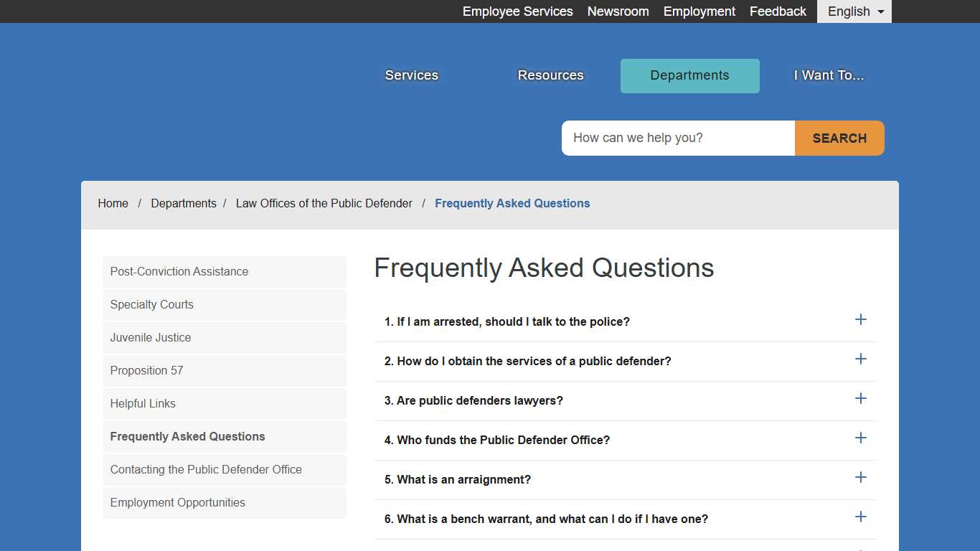
Task: Open Post-Conviction Assistance in sidebar
Action: 179,271
